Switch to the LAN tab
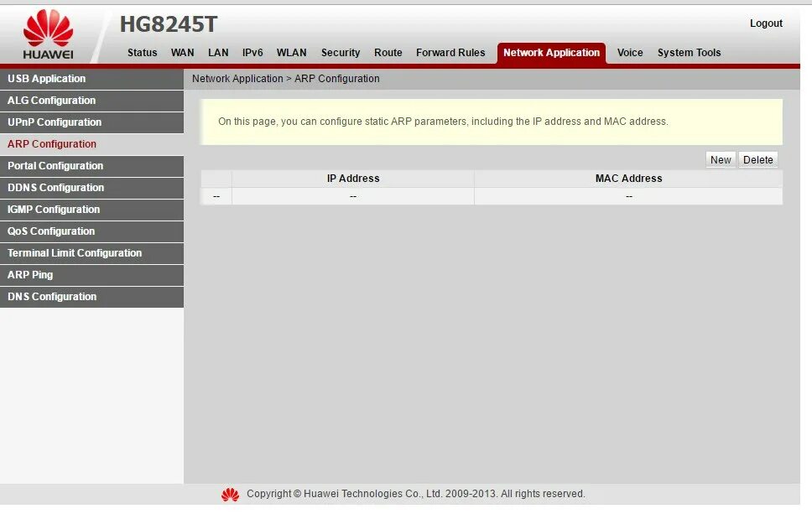 pos(218,53)
